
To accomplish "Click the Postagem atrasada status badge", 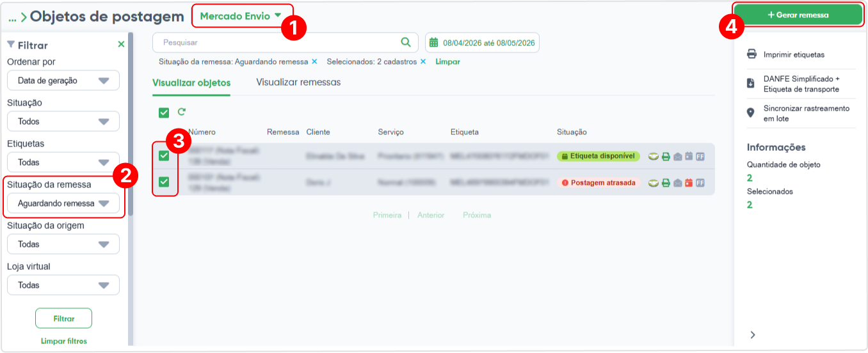I will [599, 183].
